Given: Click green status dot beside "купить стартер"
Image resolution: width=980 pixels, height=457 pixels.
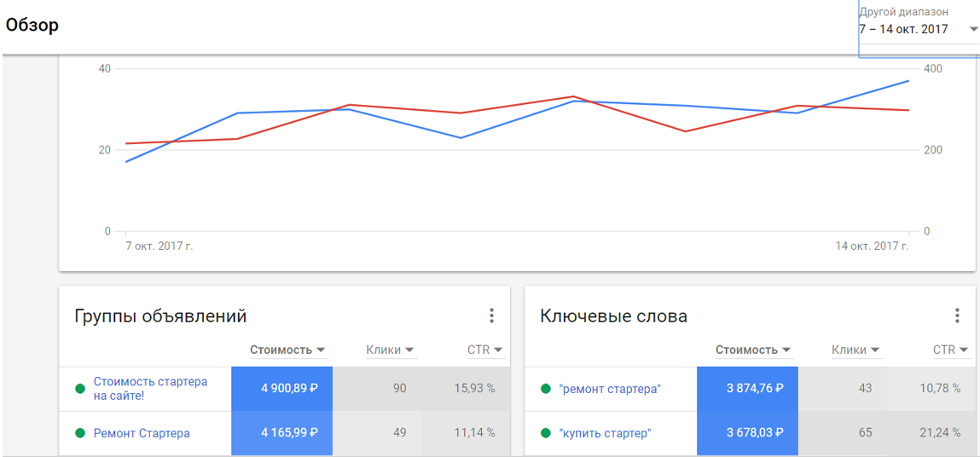Looking at the screenshot, I should [546, 433].
